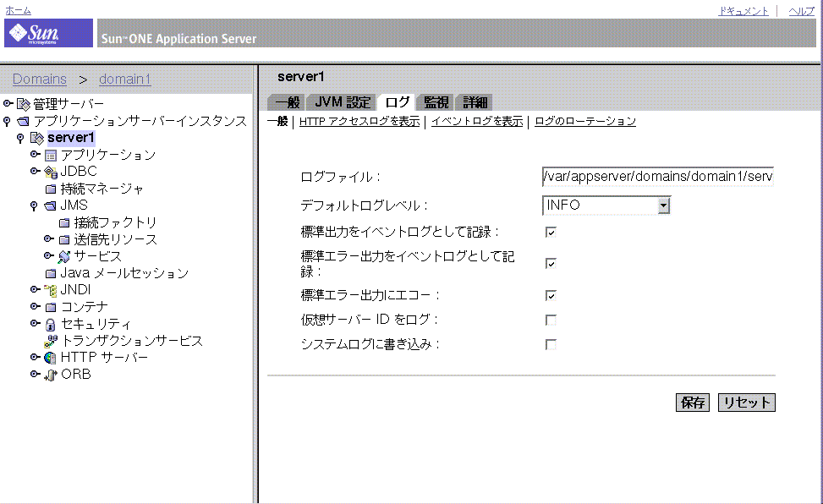This screenshot has height=504, width=823.
Task: Select the server1 tree label
Action: coord(71,138)
